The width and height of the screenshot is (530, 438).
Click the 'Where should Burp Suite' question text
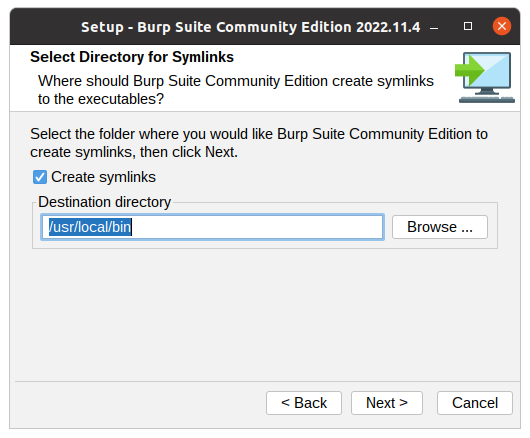tap(236, 90)
